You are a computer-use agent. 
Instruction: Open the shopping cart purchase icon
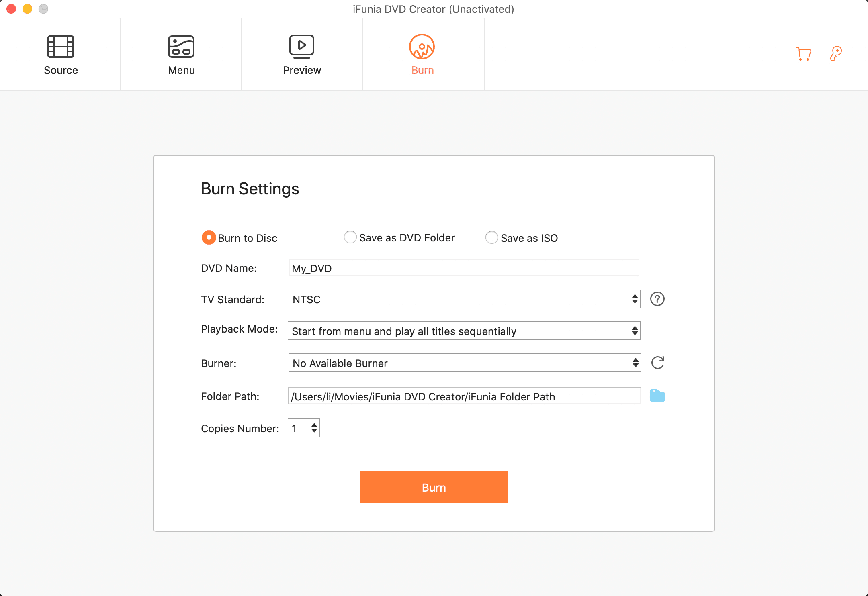804,53
